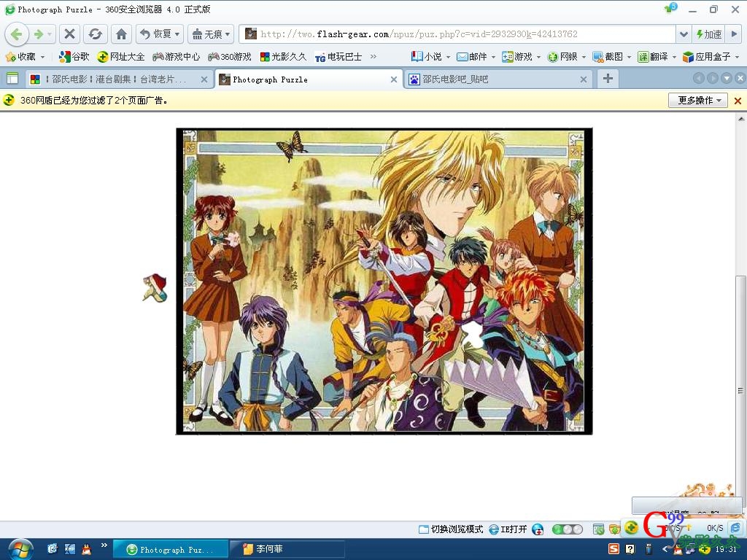Viewport: 747px width, 560px height.
Task: Open the QQ penguin quick-launch icon
Action: (x=86, y=549)
